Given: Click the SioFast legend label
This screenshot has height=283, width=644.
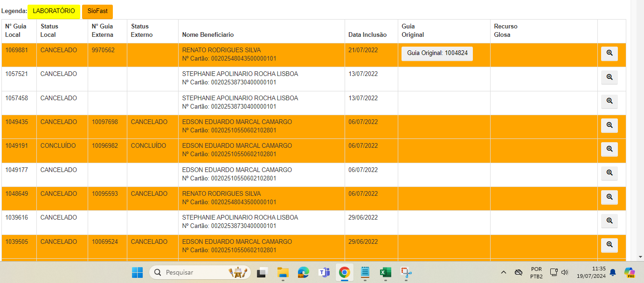Looking at the screenshot, I should coord(97,12).
